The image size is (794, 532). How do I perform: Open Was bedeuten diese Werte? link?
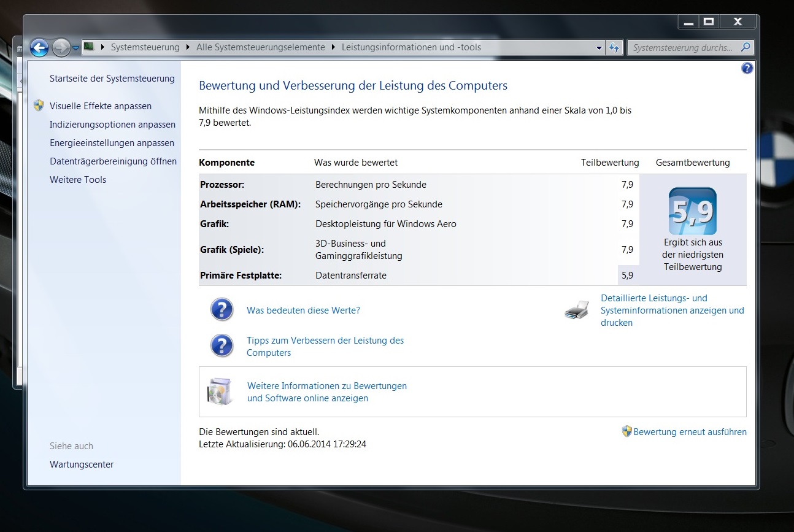pos(303,310)
